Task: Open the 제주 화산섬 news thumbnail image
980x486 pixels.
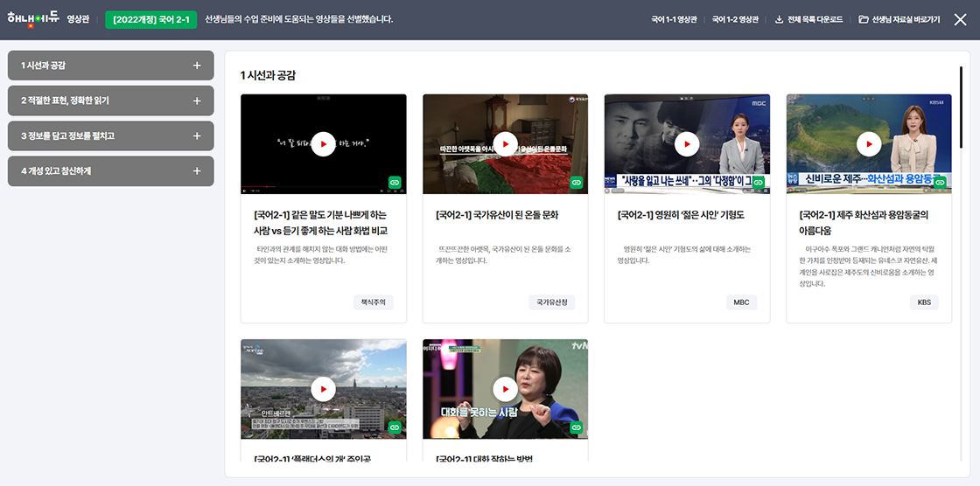Action: click(x=869, y=144)
